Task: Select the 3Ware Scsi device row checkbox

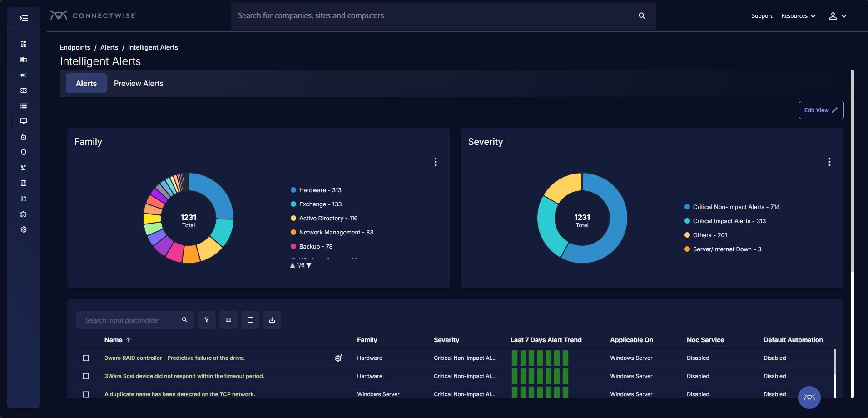Action: coord(86,376)
